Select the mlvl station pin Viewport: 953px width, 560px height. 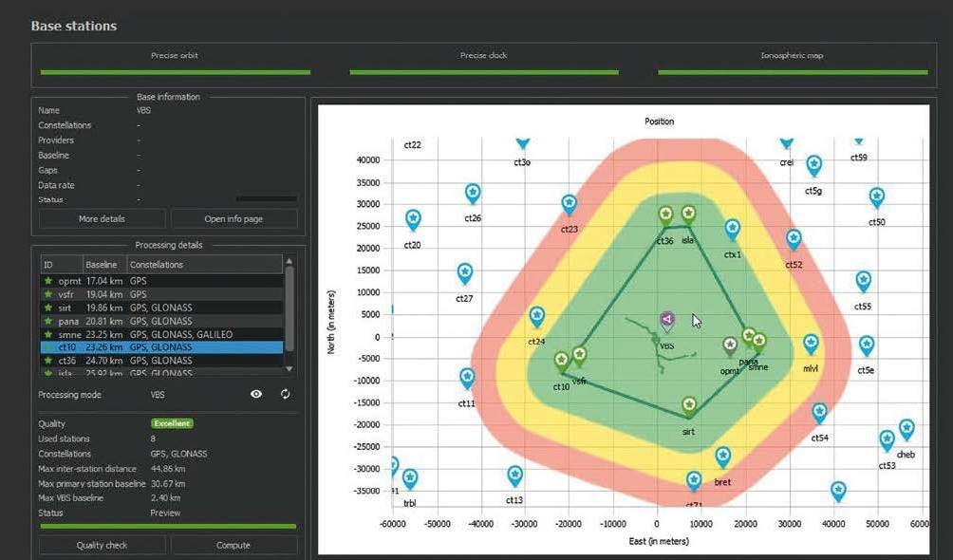tap(811, 344)
